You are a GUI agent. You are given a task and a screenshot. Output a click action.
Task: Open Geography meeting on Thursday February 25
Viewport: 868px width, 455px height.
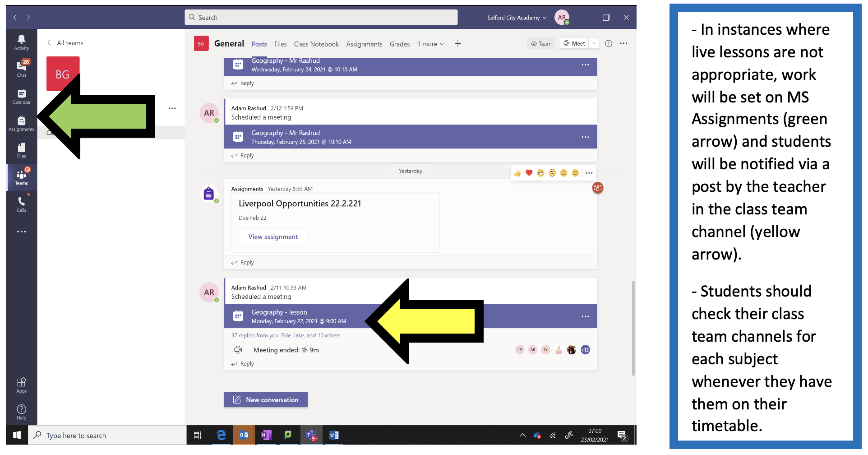click(x=411, y=137)
